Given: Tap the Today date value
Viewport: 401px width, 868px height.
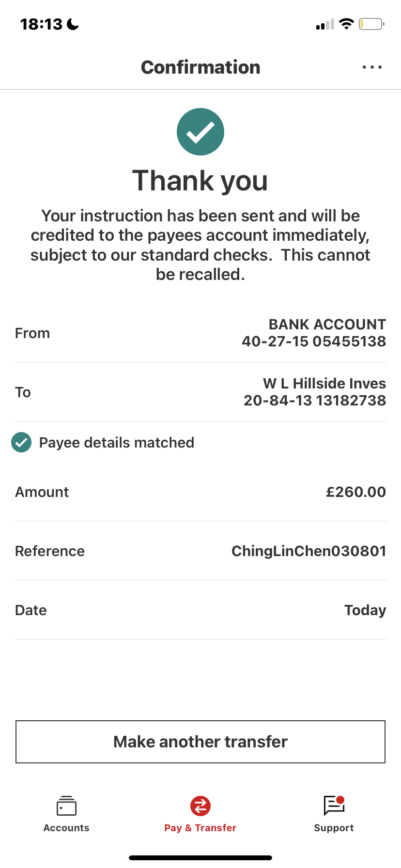Looking at the screenshot, I should pyautogui.click(x=365, y=610).
